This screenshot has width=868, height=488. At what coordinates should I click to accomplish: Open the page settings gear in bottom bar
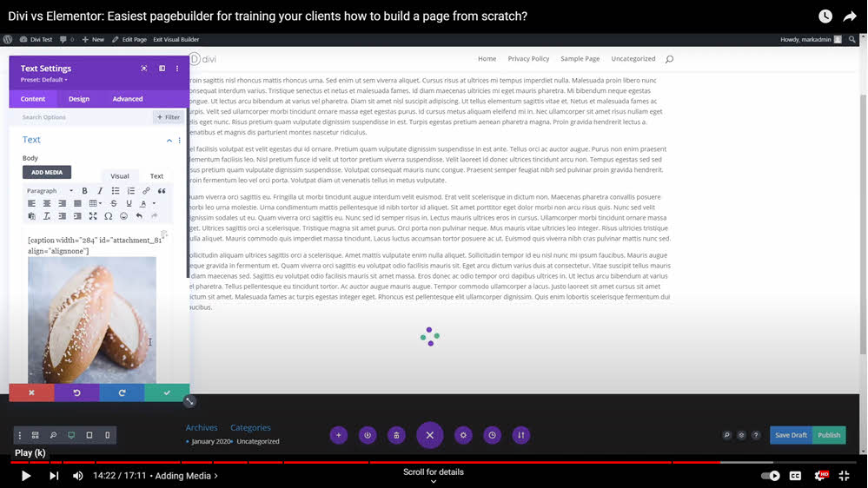coord(463,435)
